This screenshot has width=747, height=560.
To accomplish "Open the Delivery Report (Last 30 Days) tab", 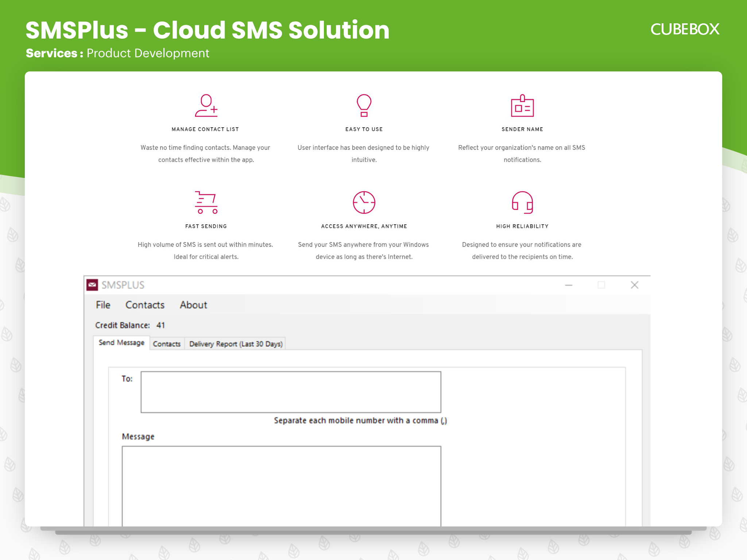I will [236, 344].
